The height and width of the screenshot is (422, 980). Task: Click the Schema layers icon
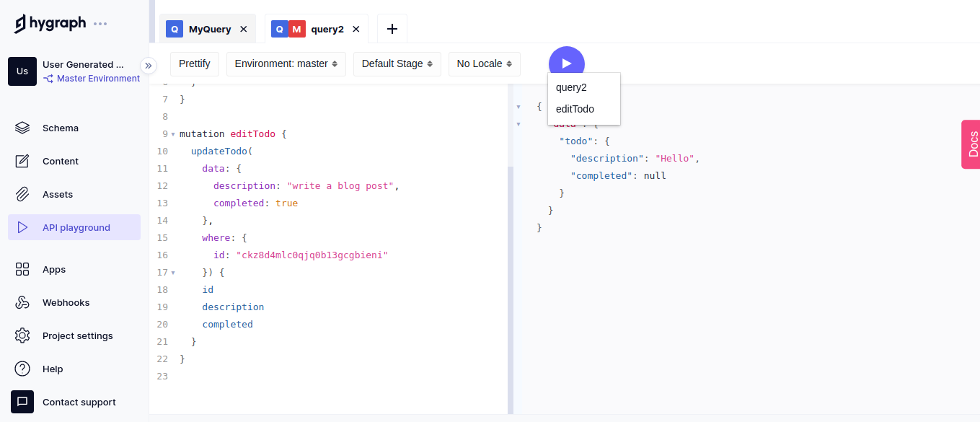(x=22, y=128)
